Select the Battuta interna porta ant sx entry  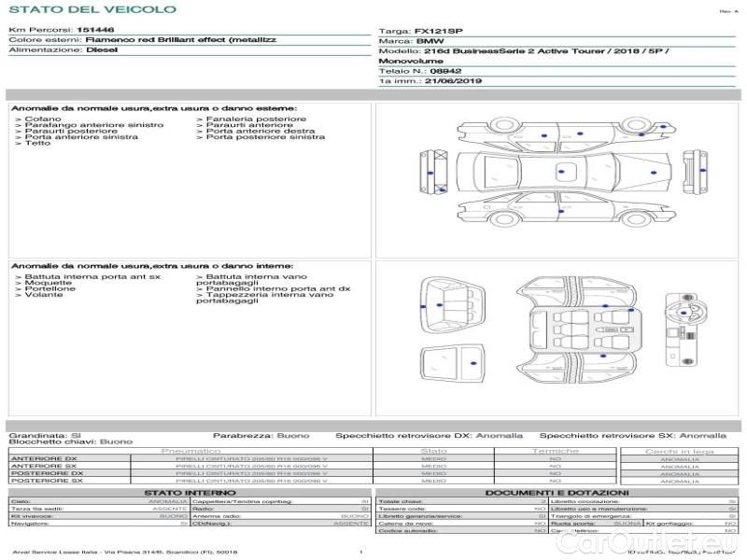(x=88, y=276)
